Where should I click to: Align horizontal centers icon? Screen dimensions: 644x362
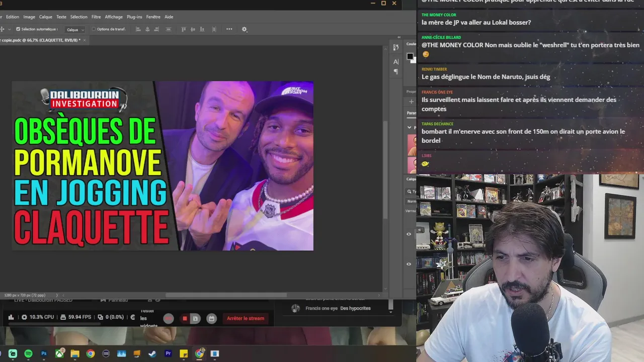(147, 29)
